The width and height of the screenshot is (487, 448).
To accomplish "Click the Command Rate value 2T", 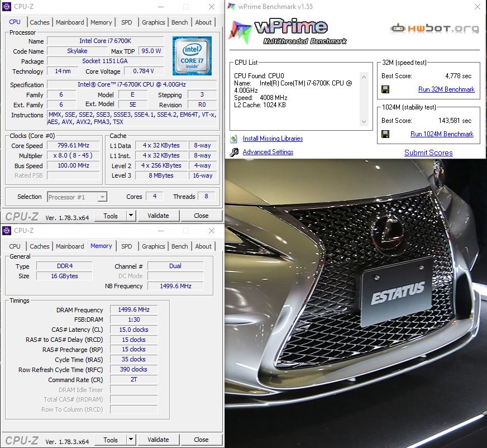I will point(134,379).
